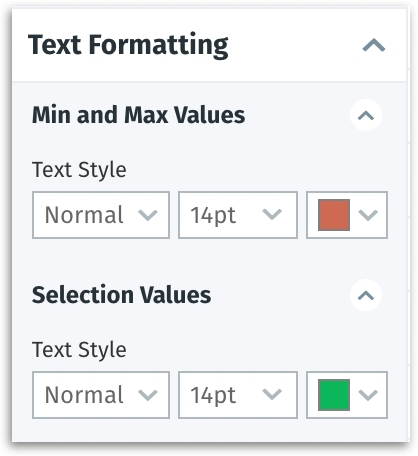Screen dimensions: 418x456
Task: Open Min and Max font style Normal dropdown
Action: click(x=101, y=215)
